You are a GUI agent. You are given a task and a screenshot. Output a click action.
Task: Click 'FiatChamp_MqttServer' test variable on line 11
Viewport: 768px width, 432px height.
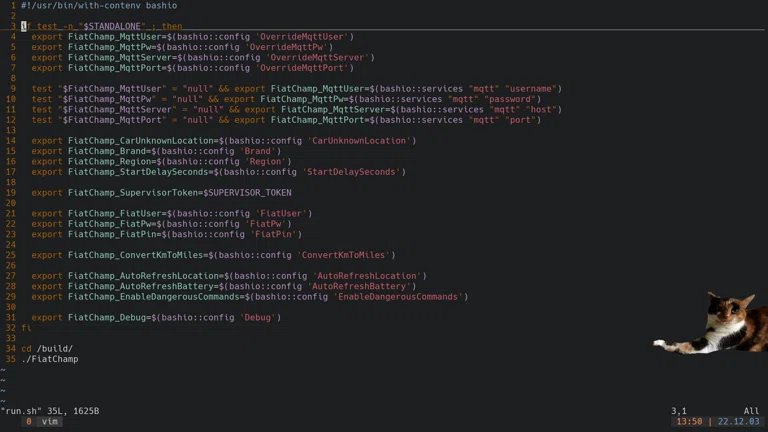click(117, 109)
